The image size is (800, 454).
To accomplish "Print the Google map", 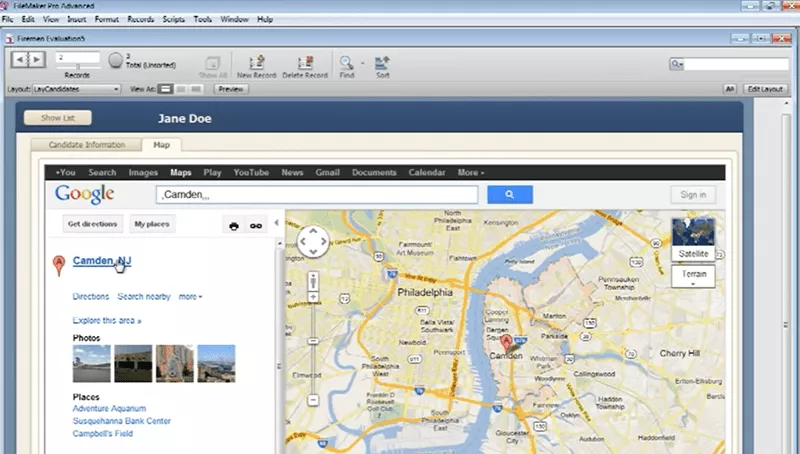I will [234, 225].
